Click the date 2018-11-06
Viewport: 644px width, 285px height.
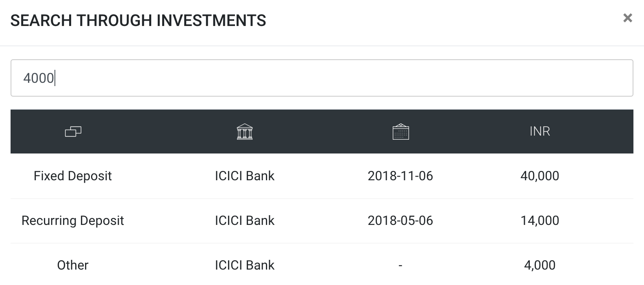click(x=400, y=176)
